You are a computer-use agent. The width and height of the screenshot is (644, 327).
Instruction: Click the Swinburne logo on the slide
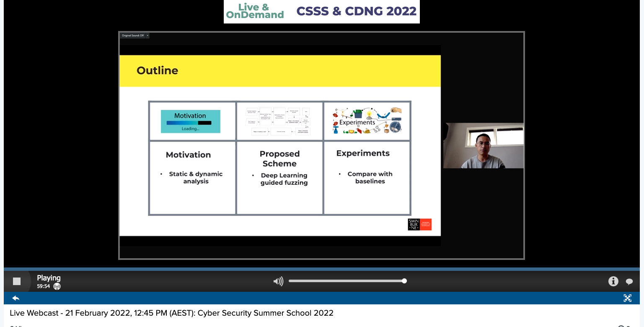click(419, 225)
